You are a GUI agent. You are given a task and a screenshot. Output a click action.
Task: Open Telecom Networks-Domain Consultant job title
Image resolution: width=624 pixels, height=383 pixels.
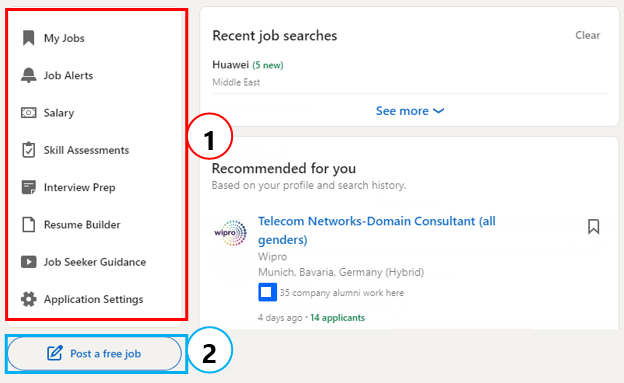click(376, 230)
